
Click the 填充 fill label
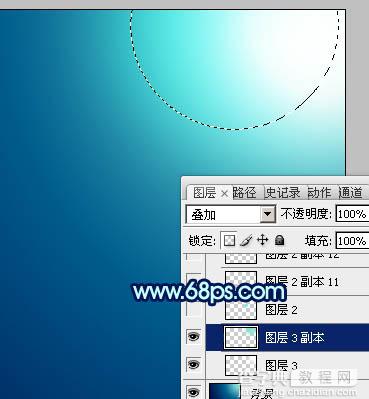pos(318,240)
